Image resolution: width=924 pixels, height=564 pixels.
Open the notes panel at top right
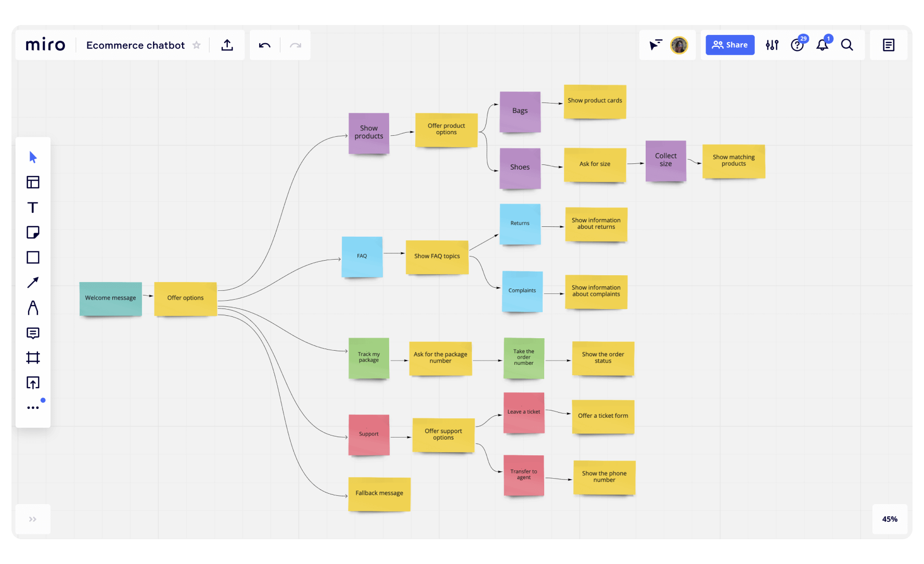tap(888, 45)
